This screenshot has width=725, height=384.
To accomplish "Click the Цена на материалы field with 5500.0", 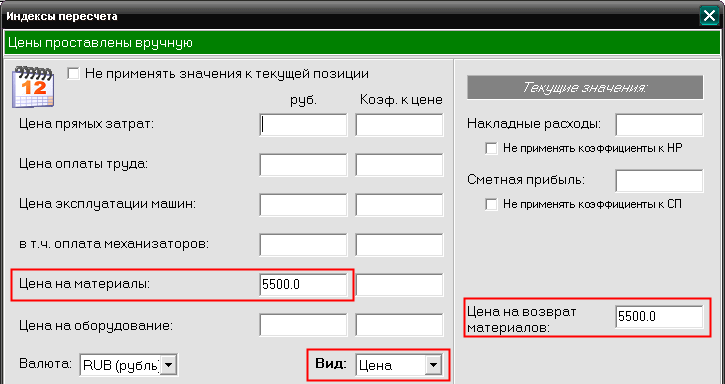I will click(x=303, y=285).
